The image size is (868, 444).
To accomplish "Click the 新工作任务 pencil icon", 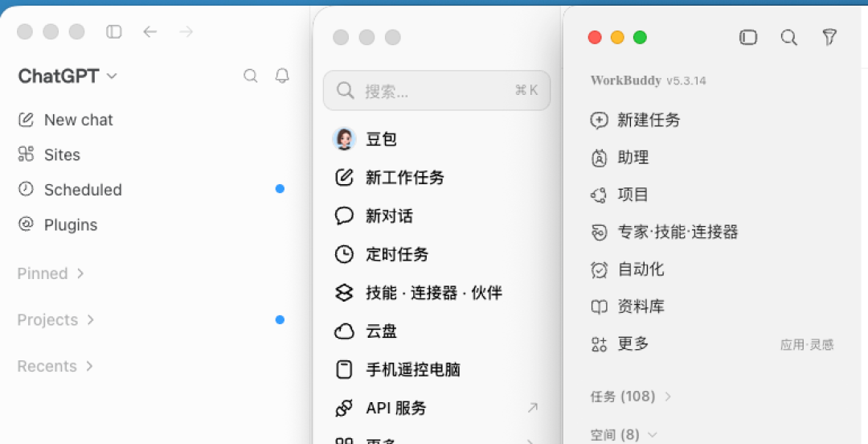I will click(344, 178).
